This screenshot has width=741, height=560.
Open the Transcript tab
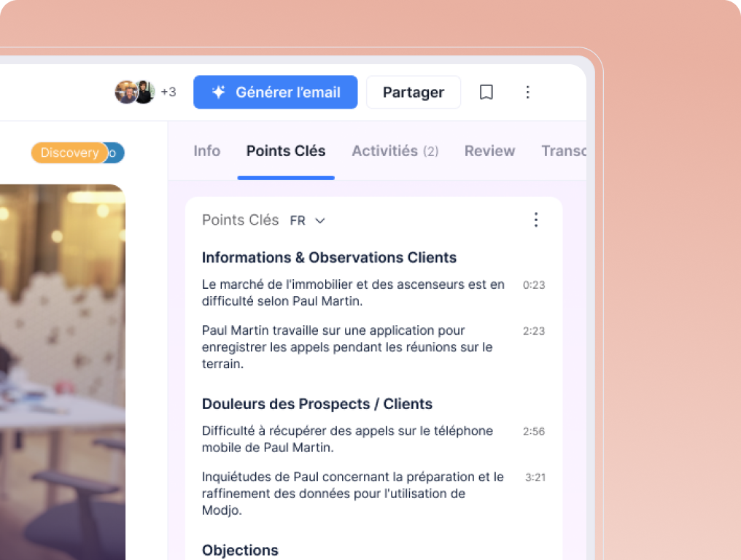point(563,151)
